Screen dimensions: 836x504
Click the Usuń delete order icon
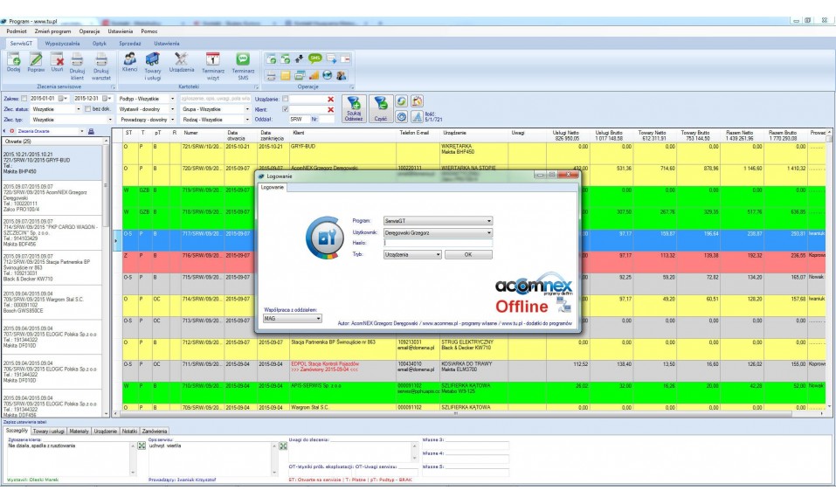57,64
